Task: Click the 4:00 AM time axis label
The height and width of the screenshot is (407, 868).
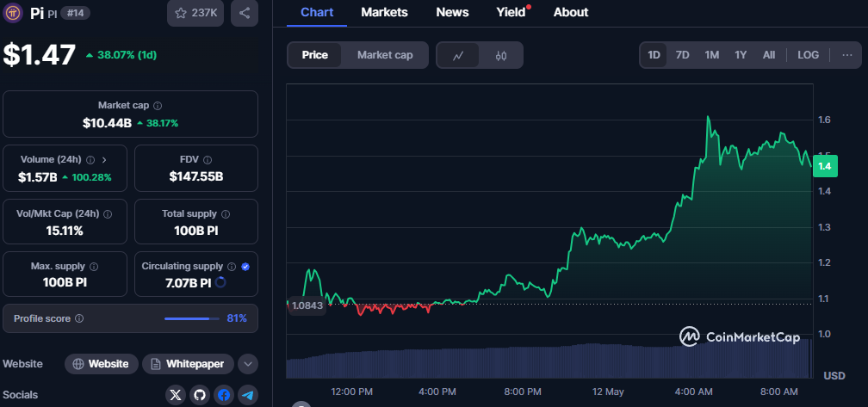Action: (694, 392)
